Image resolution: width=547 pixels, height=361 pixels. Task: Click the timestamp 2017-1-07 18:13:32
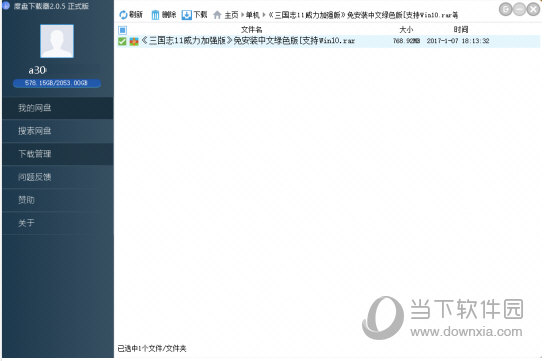click(458, 41)
